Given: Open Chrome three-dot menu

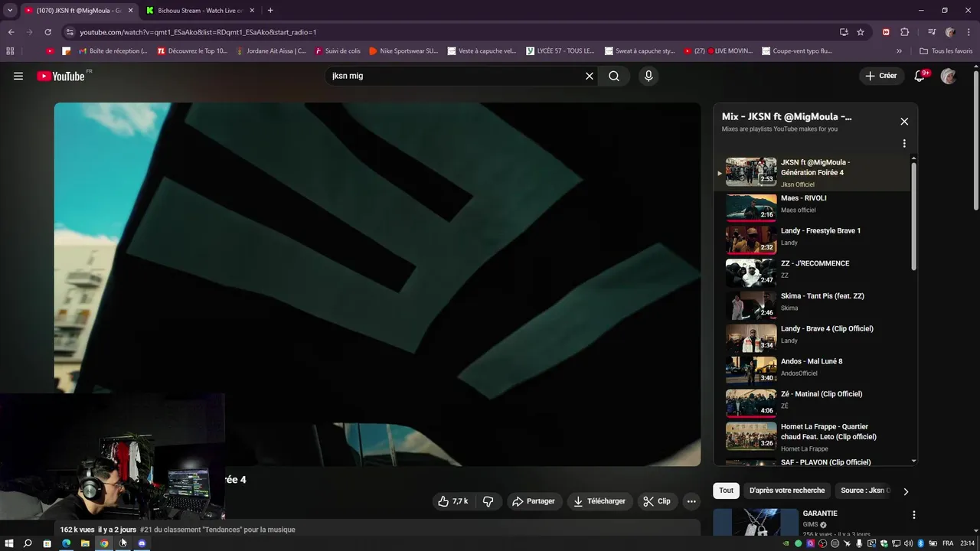Looking at the screenshot, I should tap(967, 32).
